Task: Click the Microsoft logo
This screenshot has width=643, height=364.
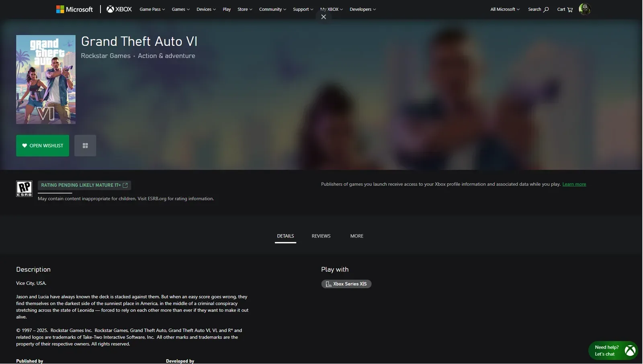Action: coord(74,9)
